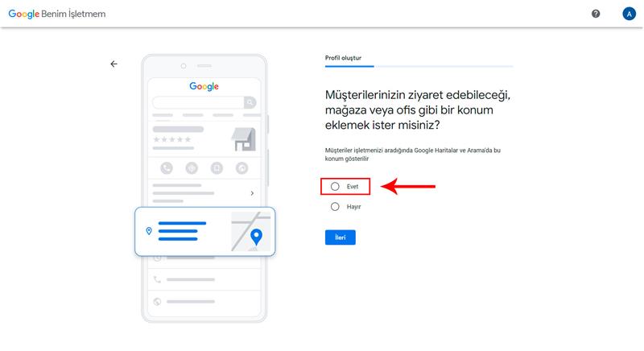
Task: Click the profile creation progress bar
Action: coord(419,66)
